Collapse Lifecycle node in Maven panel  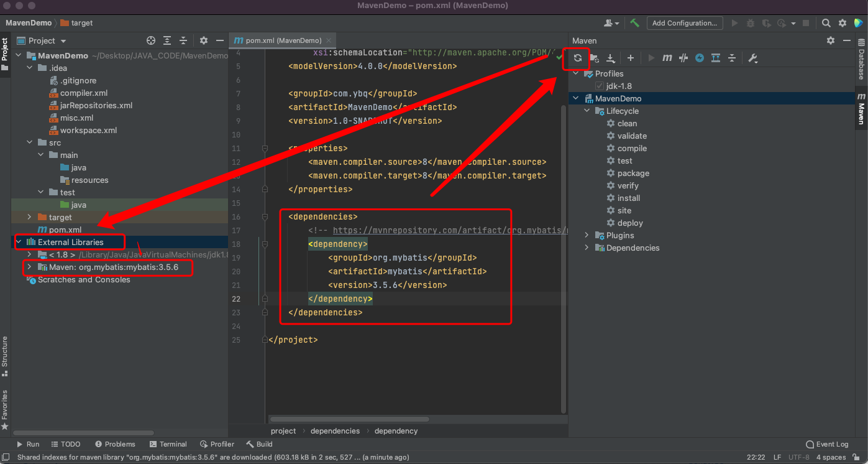click(x=587, y=111)
